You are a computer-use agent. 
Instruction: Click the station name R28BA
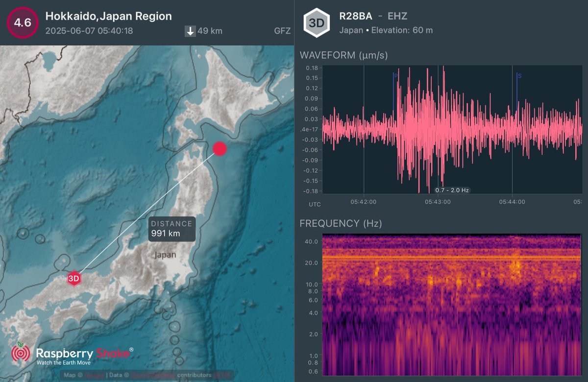click(355, 16)
